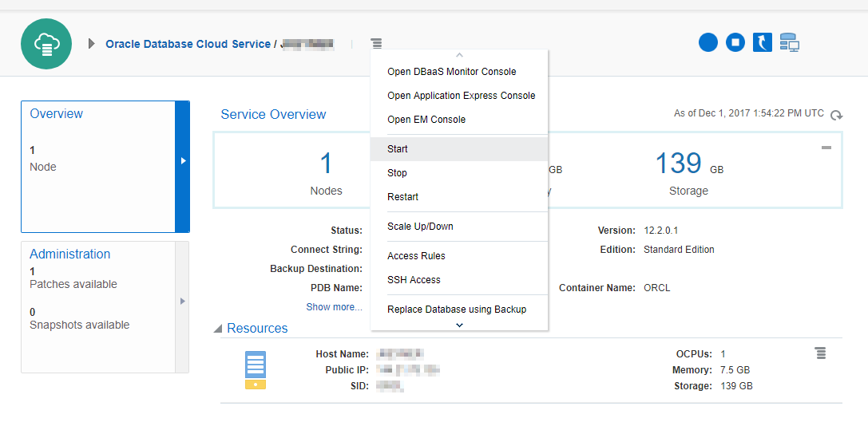Choose Replace Database using Backup
The width and height of the screenshot is (868, 426).
459,310
